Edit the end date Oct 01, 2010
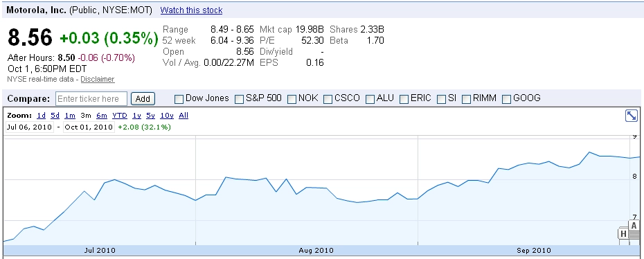Image resolution: width=644 pixels, height=259 pixels. [89, 127]
